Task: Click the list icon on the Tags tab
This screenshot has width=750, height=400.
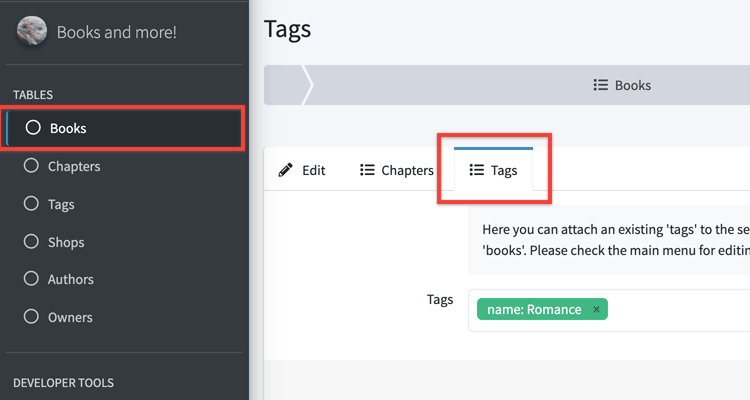Action: [x=477, y=170]
